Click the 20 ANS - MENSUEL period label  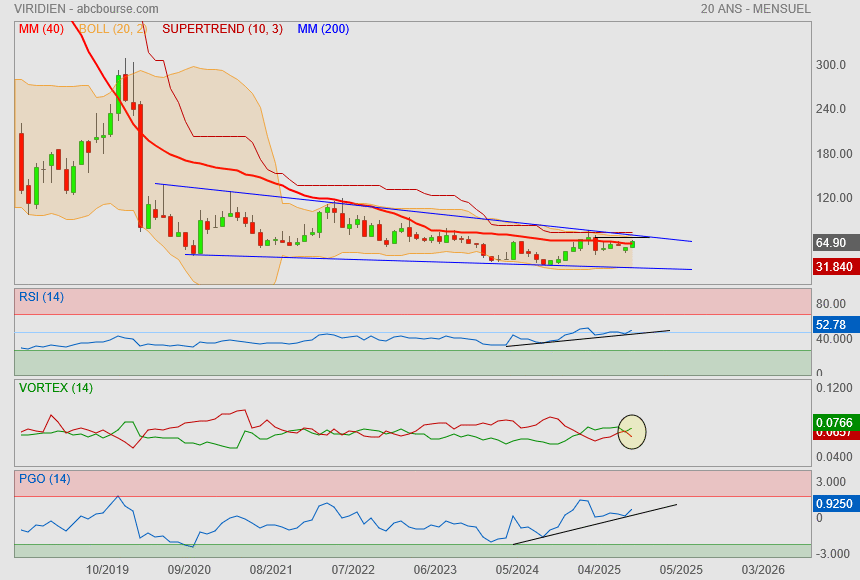755,9
